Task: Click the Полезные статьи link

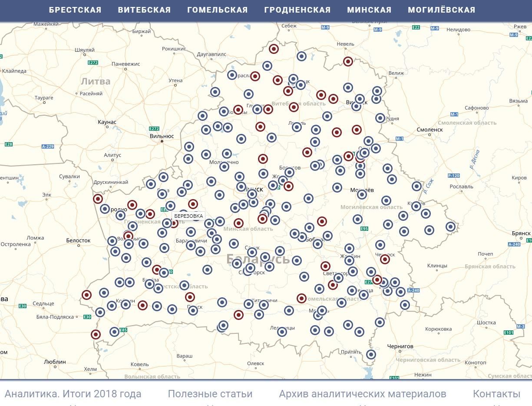Action: [210, 394]
